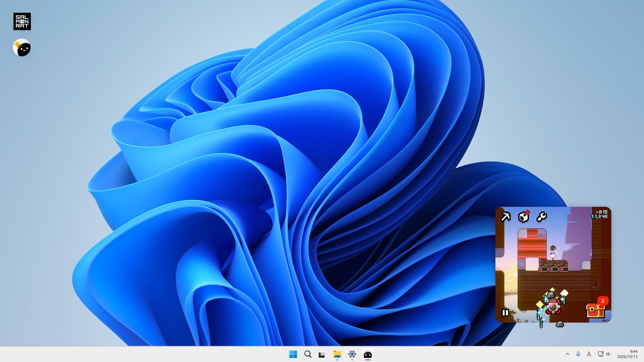Open the red treasure chest with badge 2
644x362 pixels.
click(x=596, y=308)
